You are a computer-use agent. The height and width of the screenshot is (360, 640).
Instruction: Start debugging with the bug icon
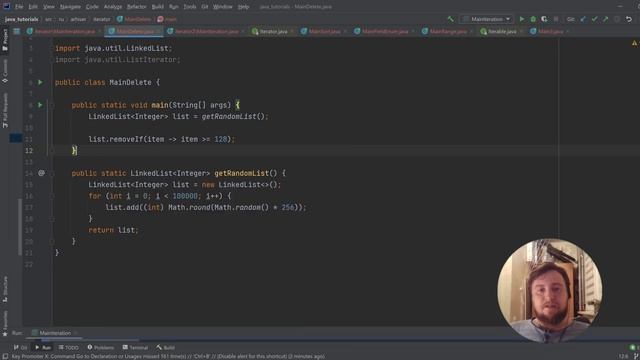pyautogui.click(x=533, y=19)
